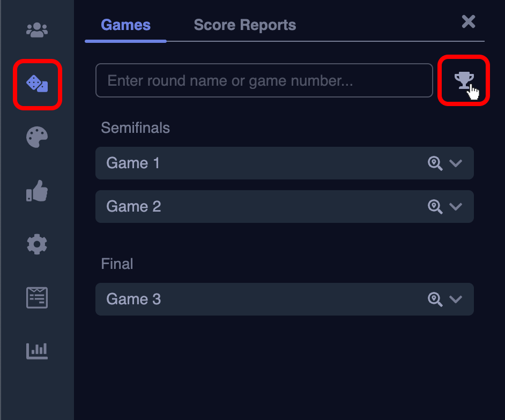Viewport: 505px width, 420px height.
Task: Select the Game 3 row under Final
Action: coord(134,299)
